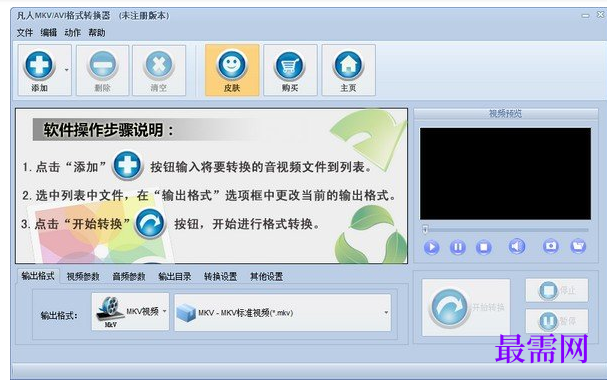Switch to the 视频参数 tab
Image resolution: width=607 pixels, height=380 pixels.
(x=83, y=276)
